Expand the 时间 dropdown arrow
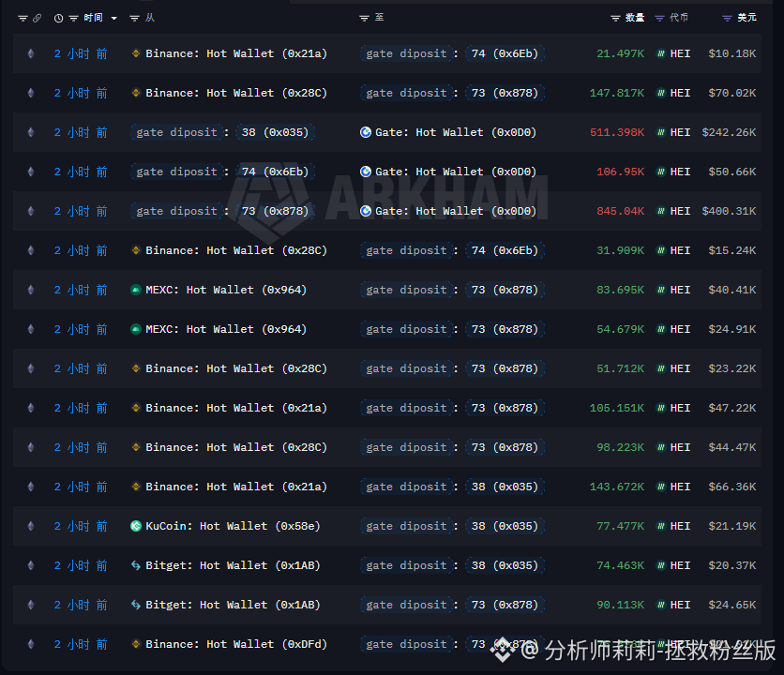Screen dimensions: 784x675 pyautogui.click(x=114, y=19)
